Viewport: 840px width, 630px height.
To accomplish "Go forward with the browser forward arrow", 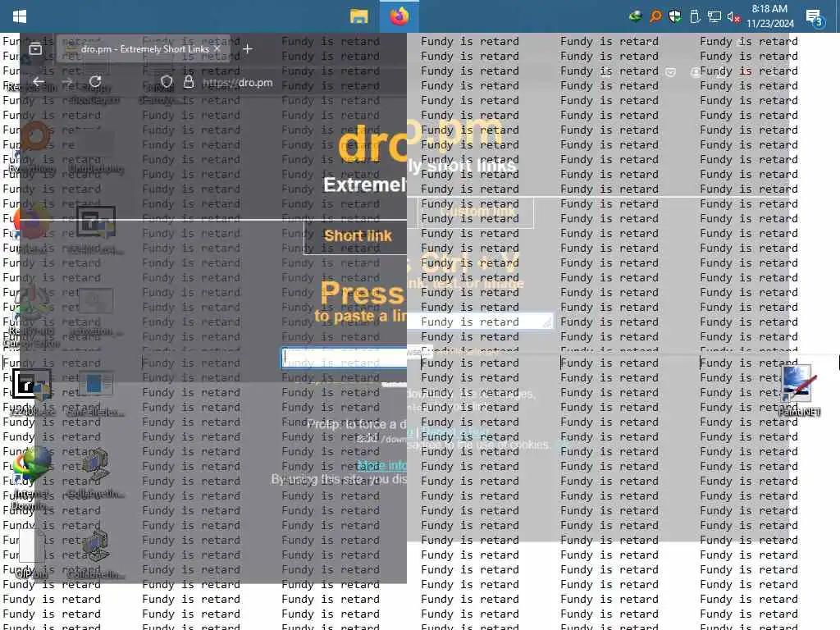I will (67, 82).
